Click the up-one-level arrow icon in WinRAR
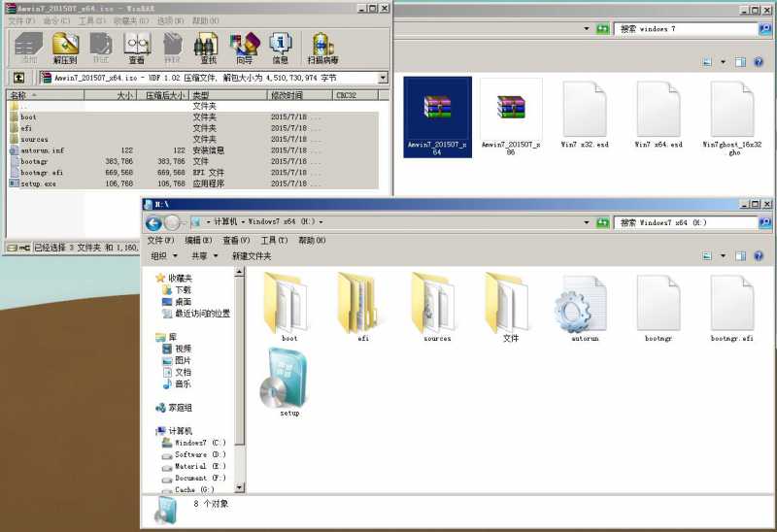Screen dimensions: 777x532 click(18, 78)
